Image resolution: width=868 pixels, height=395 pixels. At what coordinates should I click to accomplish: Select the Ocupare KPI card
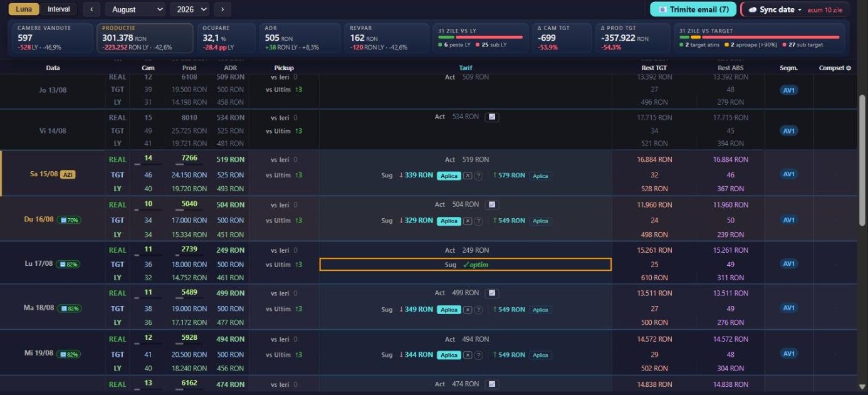click(226, 38)
